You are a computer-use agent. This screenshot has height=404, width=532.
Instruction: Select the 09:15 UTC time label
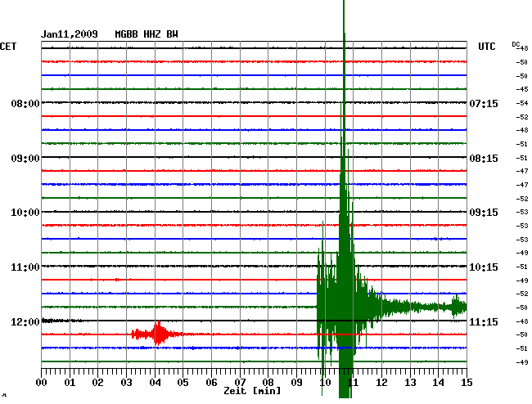click(484, 213)
